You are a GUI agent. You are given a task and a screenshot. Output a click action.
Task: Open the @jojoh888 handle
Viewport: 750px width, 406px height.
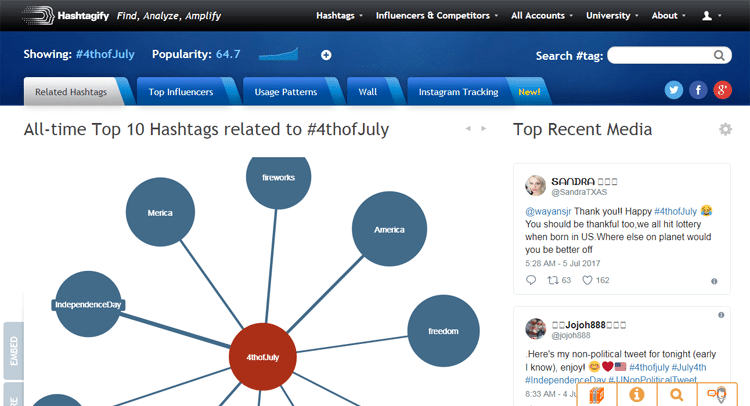571,336
